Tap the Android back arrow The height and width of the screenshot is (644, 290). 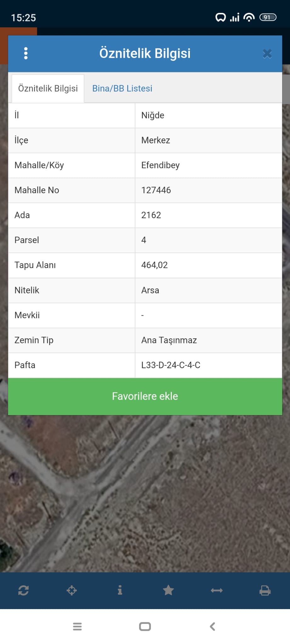click(x=213, y=626)
